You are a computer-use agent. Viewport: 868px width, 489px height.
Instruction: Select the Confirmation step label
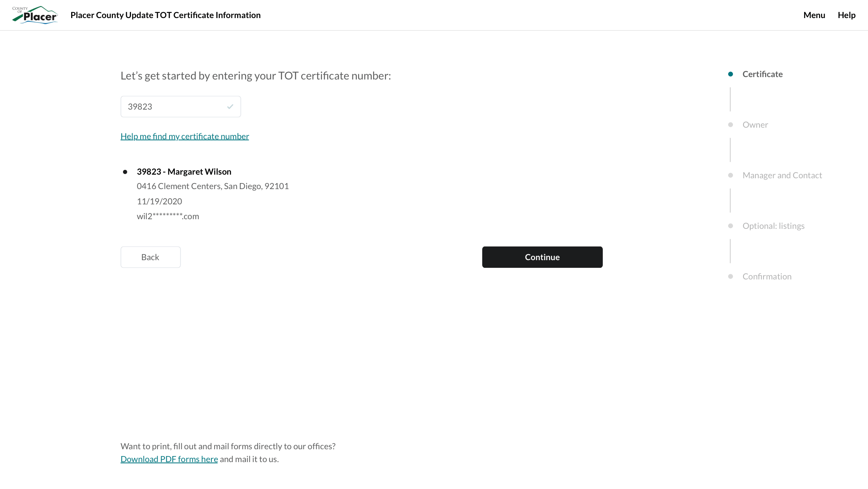click(767, 277)
